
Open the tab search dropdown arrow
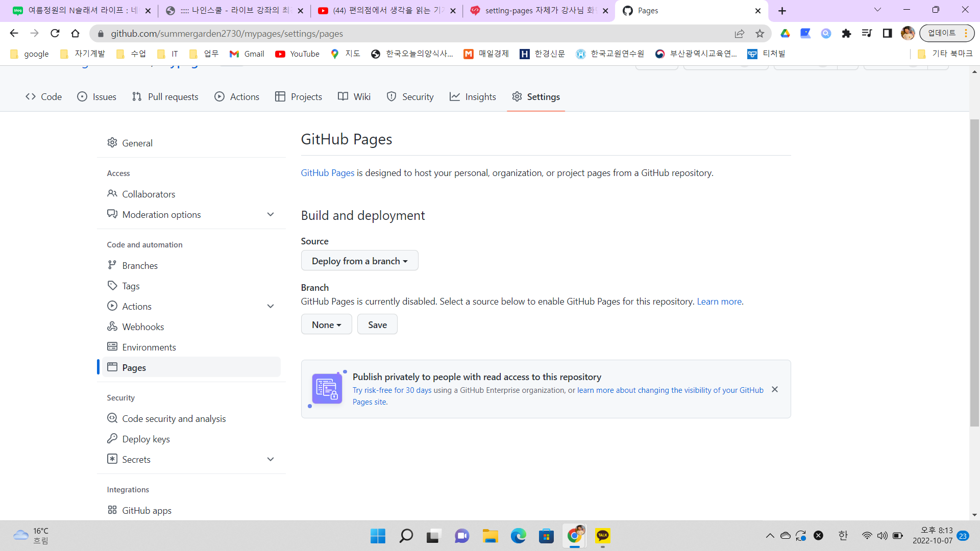(x=877, y=10)
